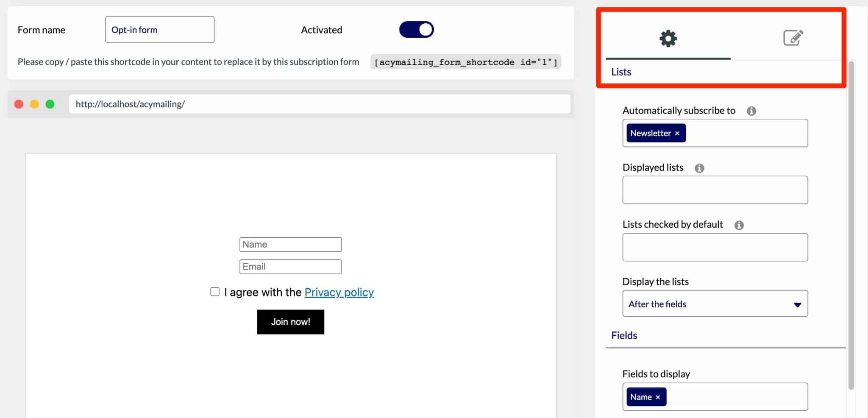
Task: Remove the Name tag from Fields to display
Action: coord(658,397)
